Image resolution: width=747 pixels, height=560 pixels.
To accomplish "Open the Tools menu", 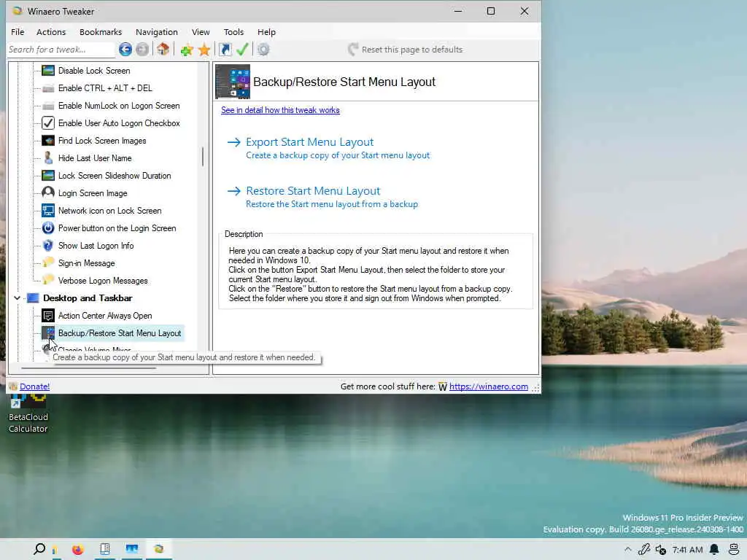I will (233, 32).
